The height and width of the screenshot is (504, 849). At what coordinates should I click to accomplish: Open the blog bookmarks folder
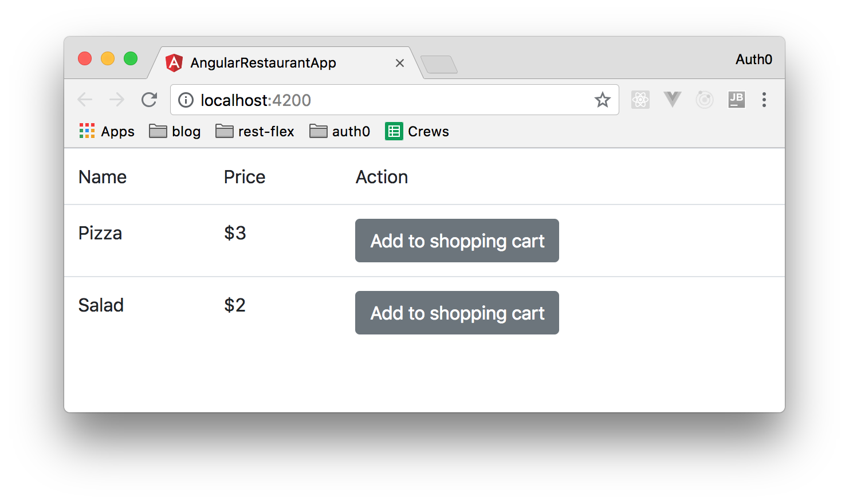175,131
